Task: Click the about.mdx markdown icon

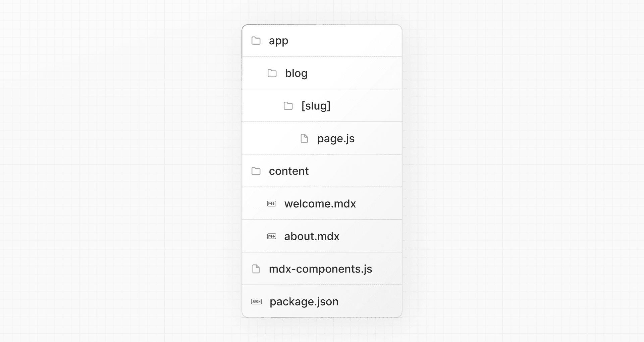Action: [x=272, y=236]
